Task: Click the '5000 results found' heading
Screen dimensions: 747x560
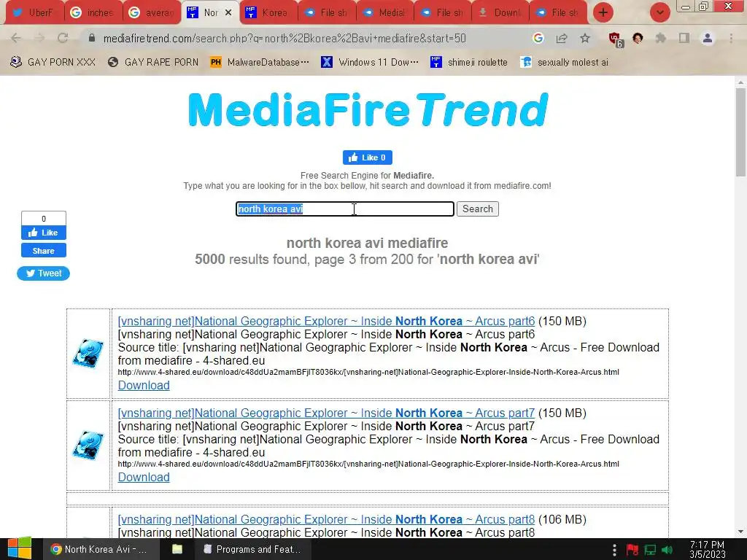Action: 368,259
